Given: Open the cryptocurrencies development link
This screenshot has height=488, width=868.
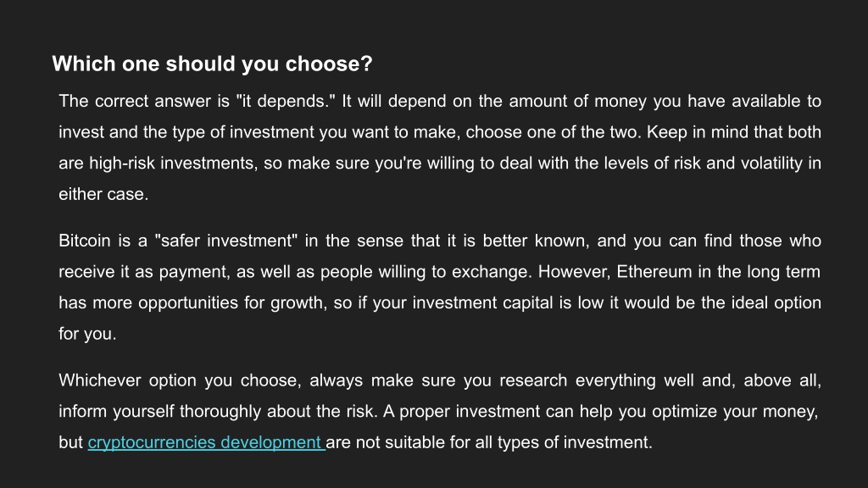Looking at the screenshot, I should coord(206,442).
